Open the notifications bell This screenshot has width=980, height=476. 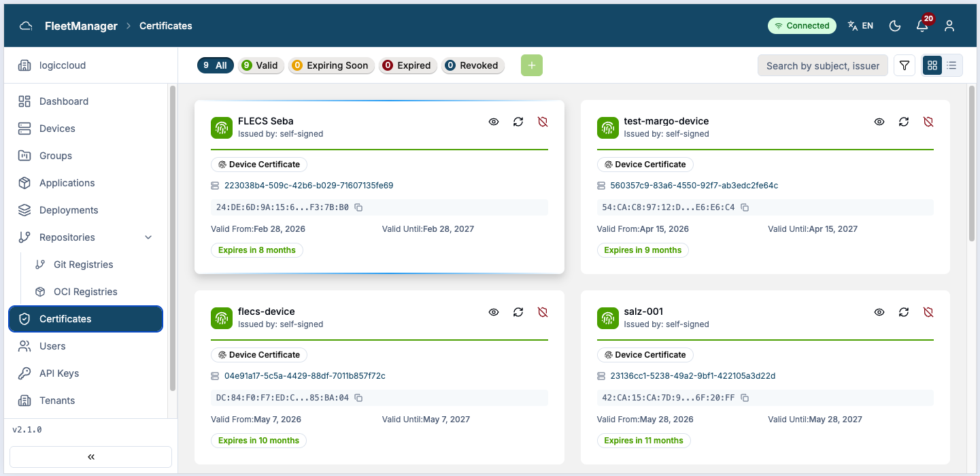click(x=922, y=26)
